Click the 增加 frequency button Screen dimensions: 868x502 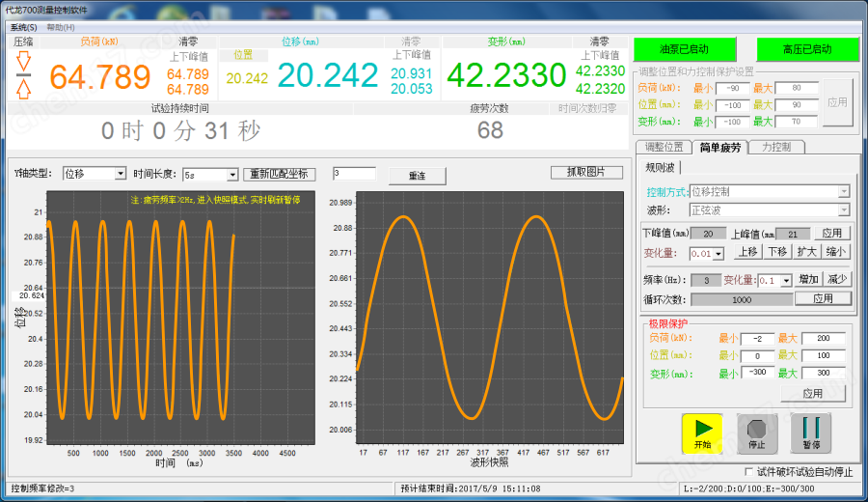808,279
